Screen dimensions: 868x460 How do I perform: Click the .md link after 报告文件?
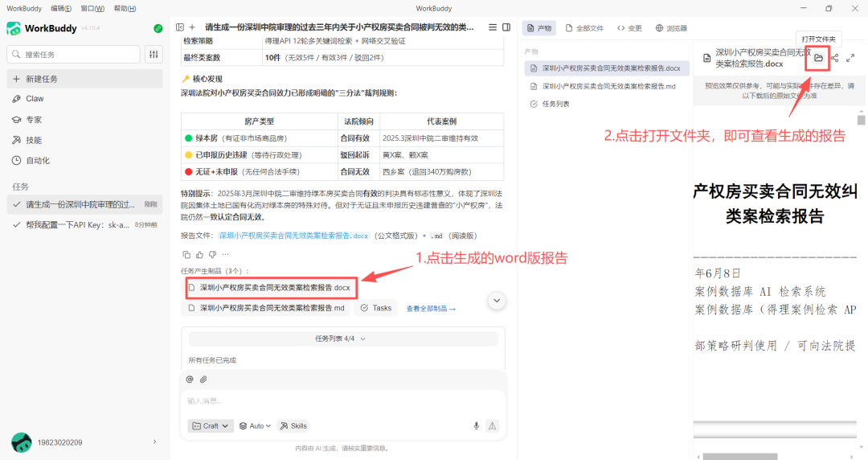pyautogui.click(x=436, y=236)
